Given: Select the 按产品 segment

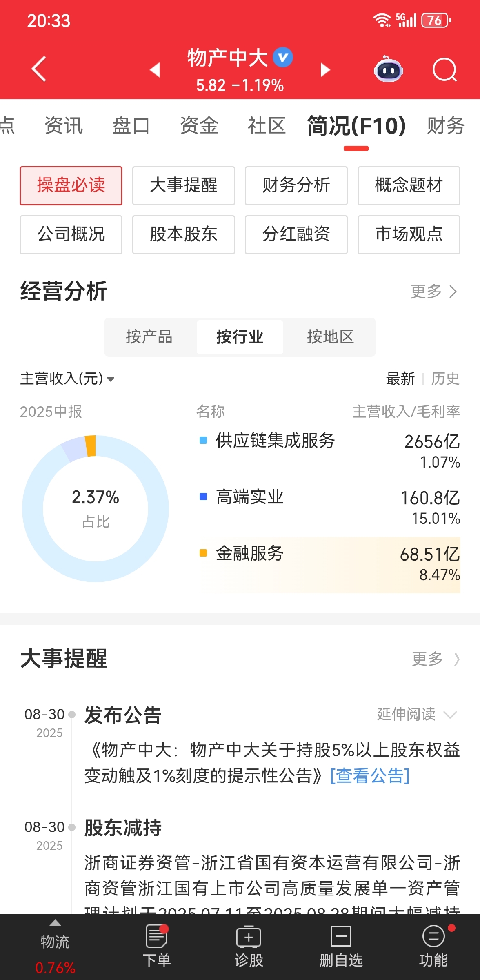Looking at the screenshot, I should coord(149,337).
